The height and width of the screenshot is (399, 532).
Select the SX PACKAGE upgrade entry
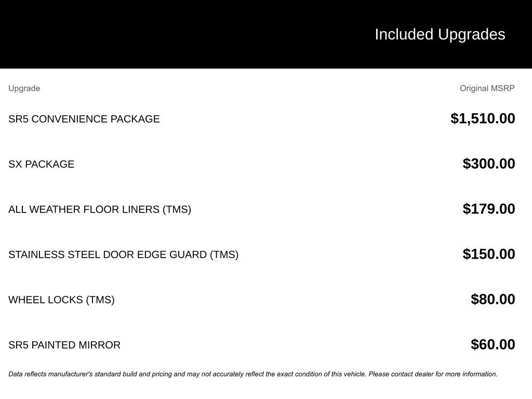click(41, 164)
